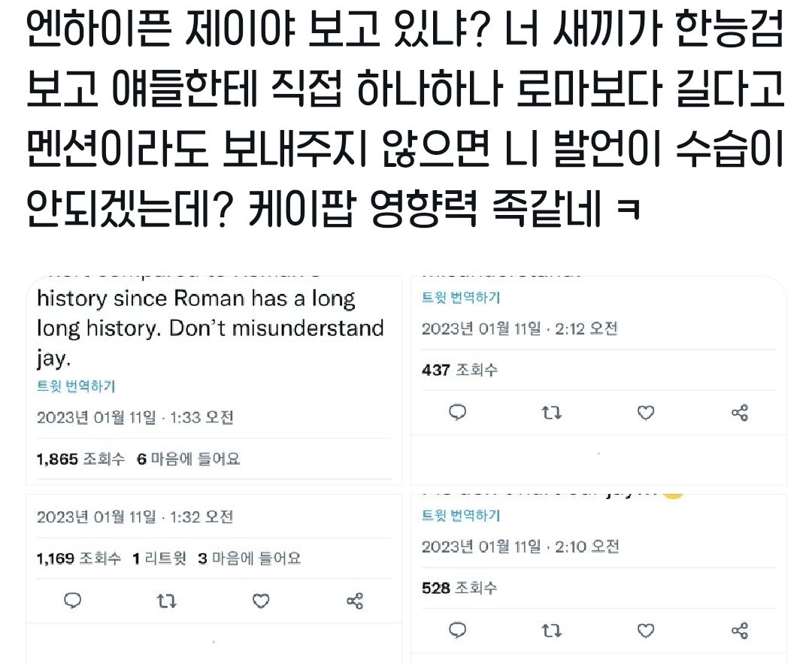The height and width of the screenshot is (666, 812).
Task: Reply to the tweet posted at 1:32 오전
Action: [x=73, y=601]
